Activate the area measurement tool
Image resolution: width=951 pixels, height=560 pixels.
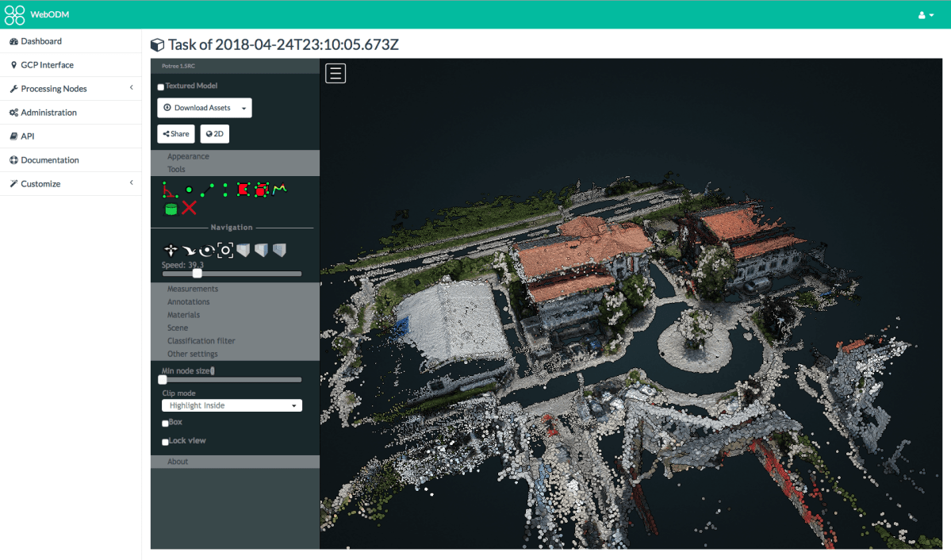[244, 189]
